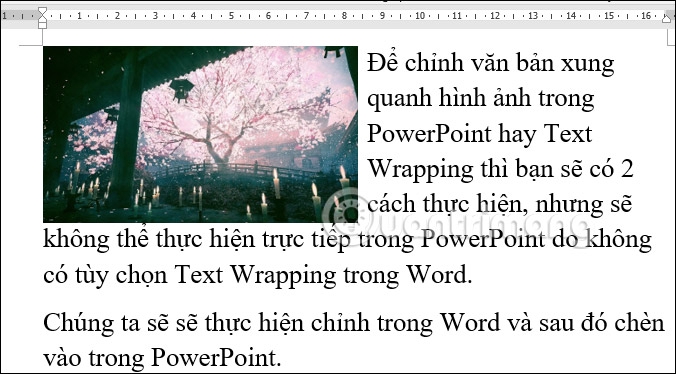Click the Right Indent marker on ruler

click(x=667, y=18)
